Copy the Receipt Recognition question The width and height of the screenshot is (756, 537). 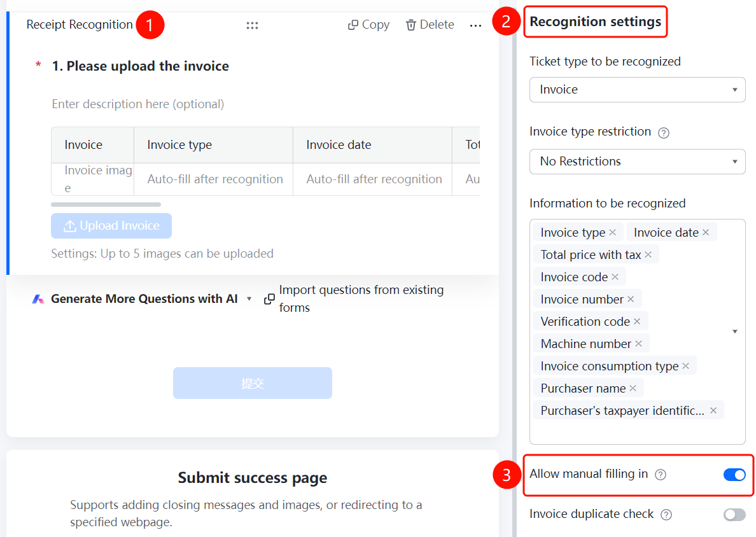tap(369, 25)
